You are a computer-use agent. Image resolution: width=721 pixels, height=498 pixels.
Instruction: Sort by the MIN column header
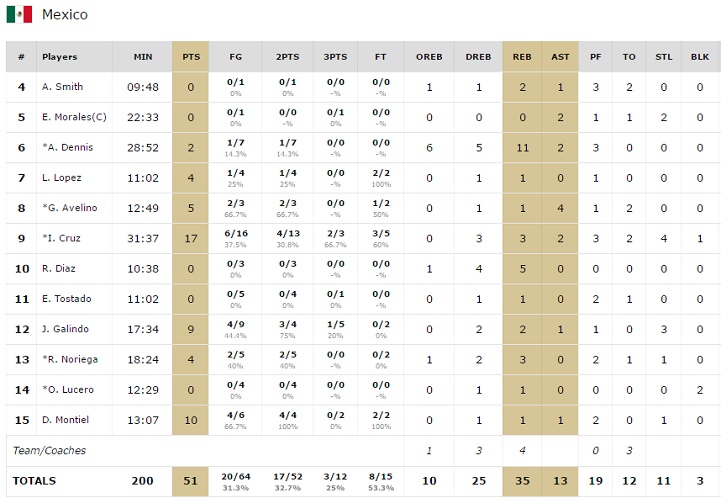(x=143, y=57)
